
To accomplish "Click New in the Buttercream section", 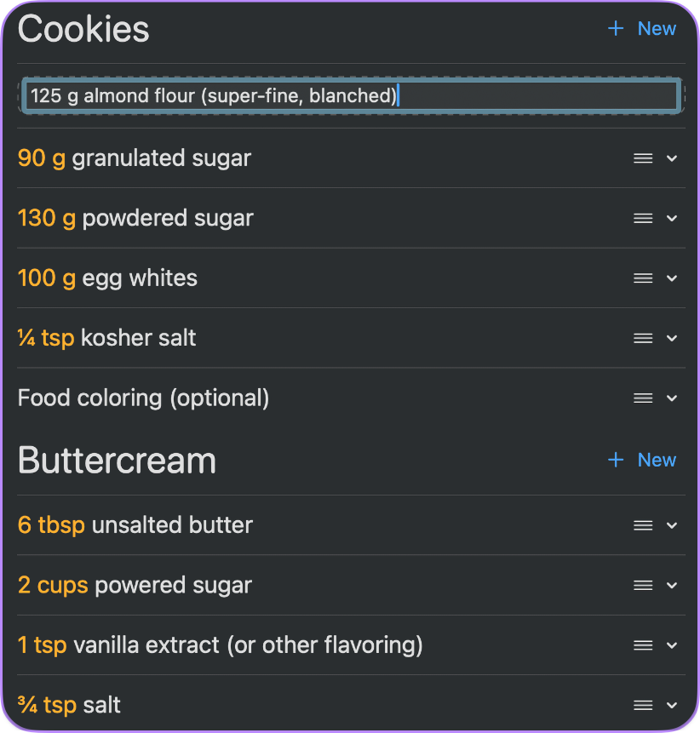I will (x=657, y=460).
